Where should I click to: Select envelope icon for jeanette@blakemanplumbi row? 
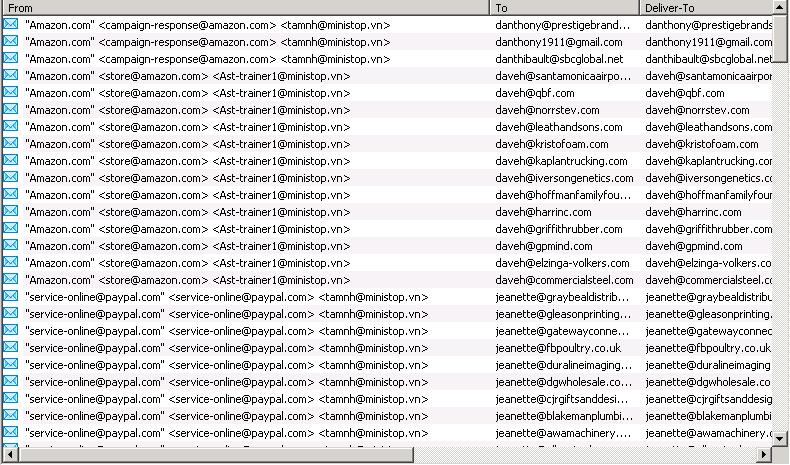coord(11,415)
